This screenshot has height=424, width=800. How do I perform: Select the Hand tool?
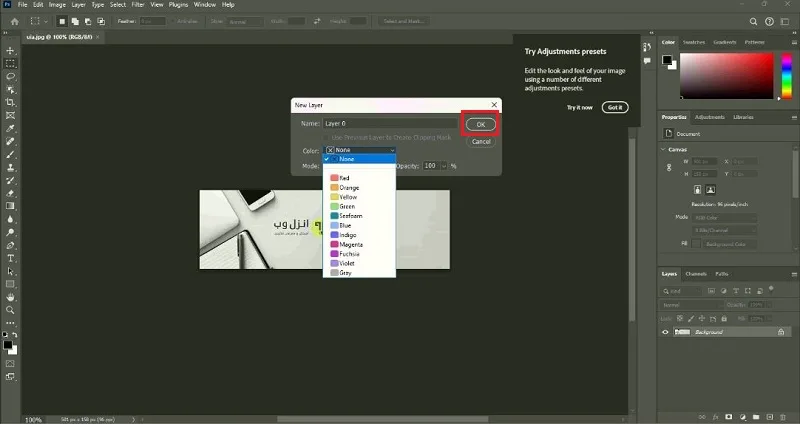click(10, 297)
